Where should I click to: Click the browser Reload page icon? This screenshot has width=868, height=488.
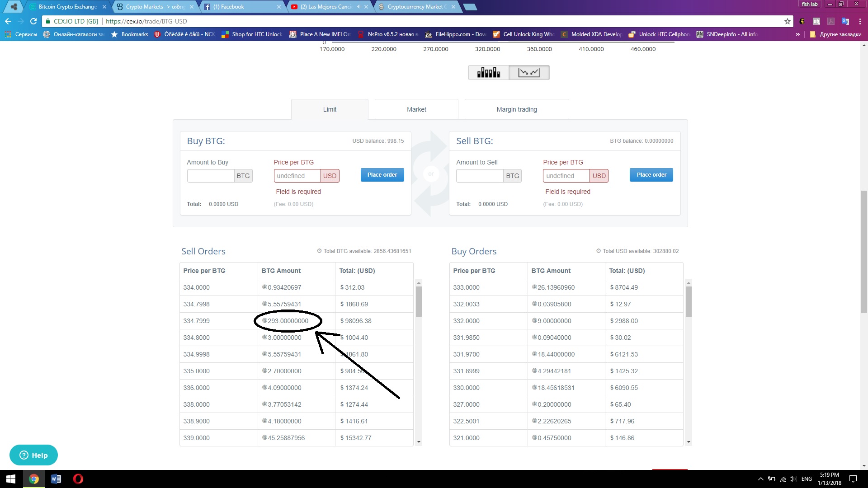coord(33,21)
